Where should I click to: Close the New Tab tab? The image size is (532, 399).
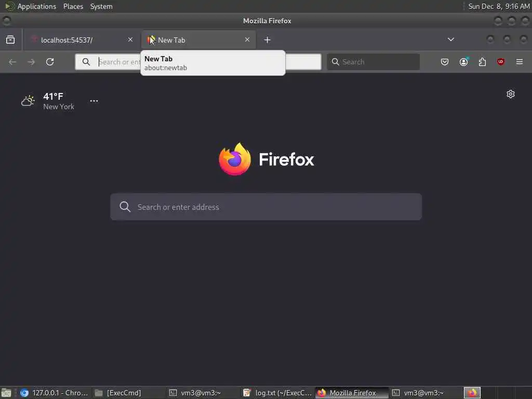247,39
